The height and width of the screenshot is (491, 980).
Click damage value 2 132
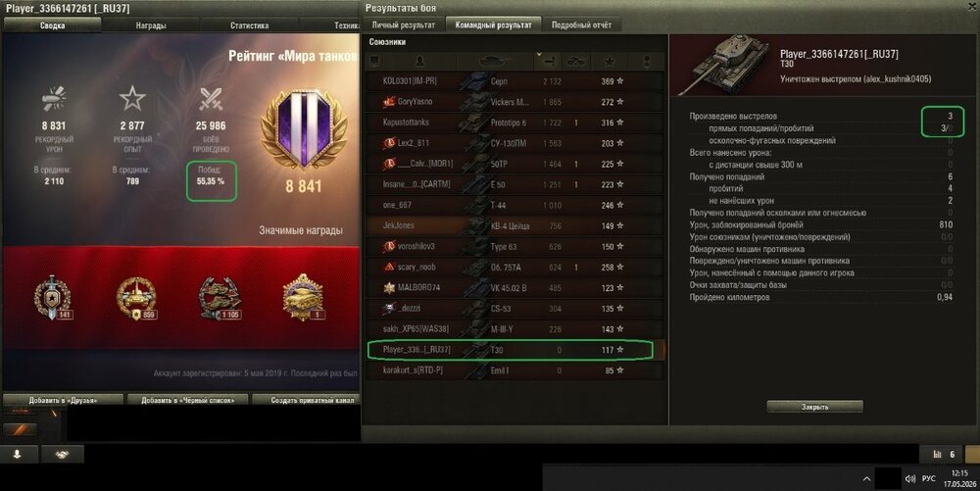(552, 81)
